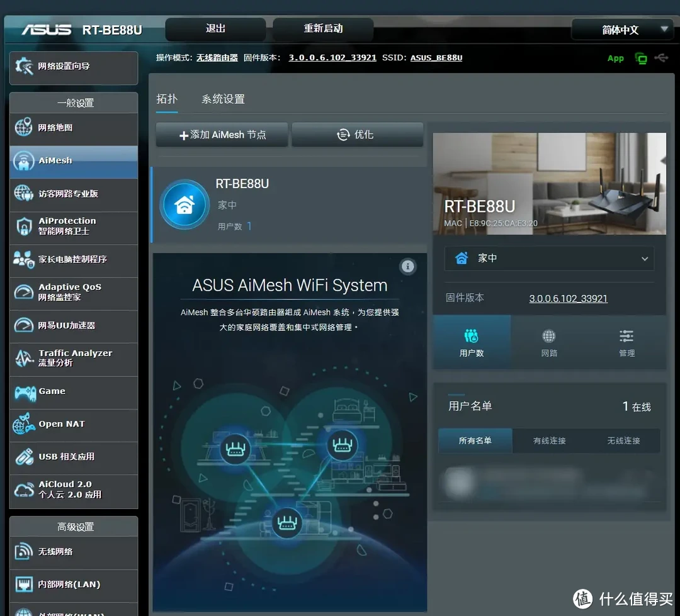Screen dimensions: 680x616
Task: Expand the 家中 location dropdown
Action: (550, 259)
